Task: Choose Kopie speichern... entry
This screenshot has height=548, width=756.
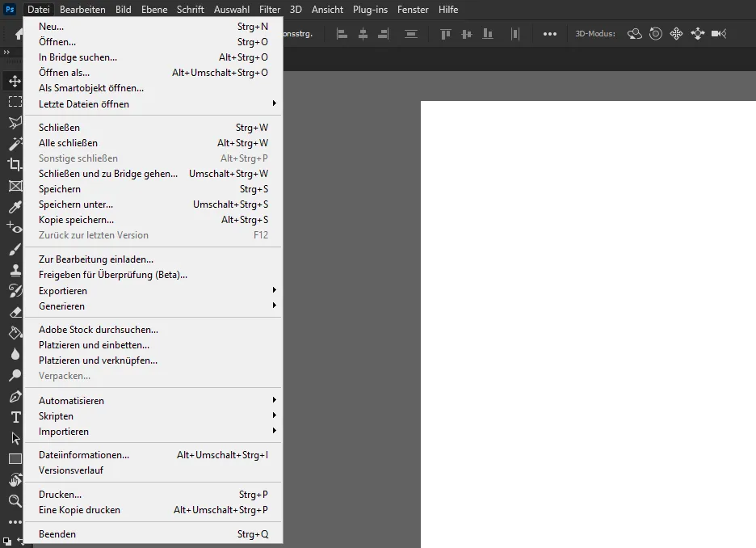Action: pyautogui.click(x=153, y=220)
